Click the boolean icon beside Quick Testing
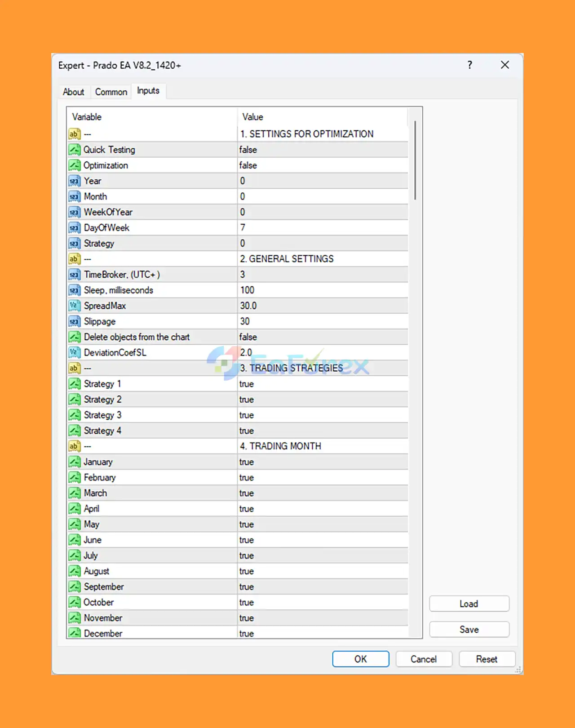575x728 pixels. [x=74, y=150]
